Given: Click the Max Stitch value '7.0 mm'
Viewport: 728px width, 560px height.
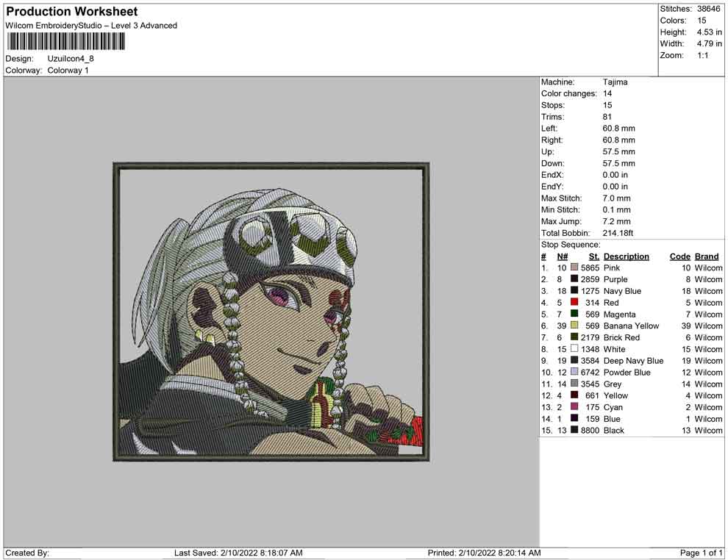Looking at the screenshot, I should coord(616,198).
